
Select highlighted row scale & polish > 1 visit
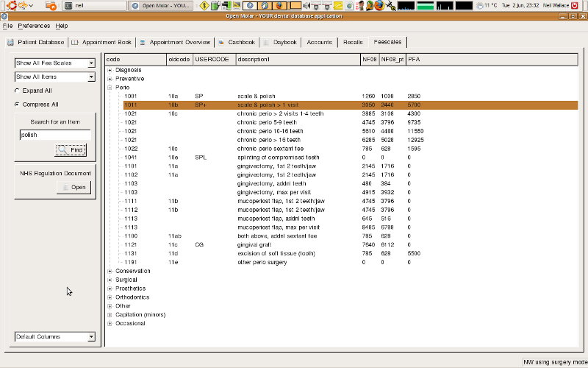pyautogui.click(x=351, y=105)
